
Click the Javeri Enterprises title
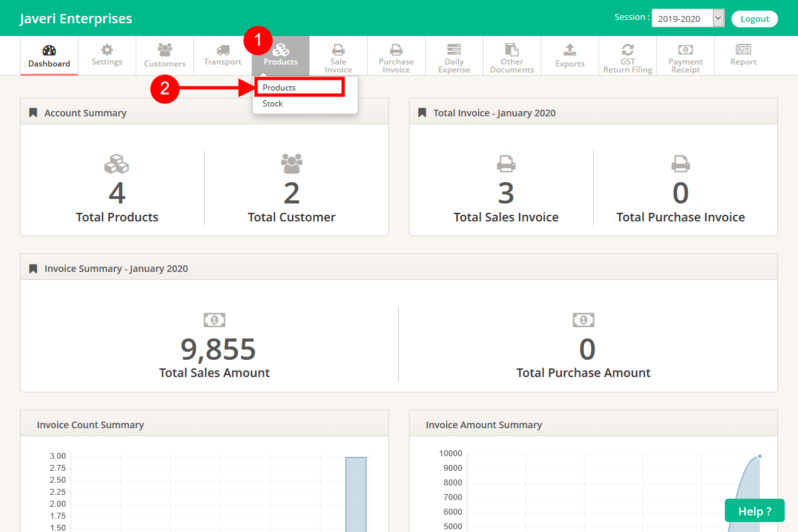pyautogui.click(x=76, y=19)
